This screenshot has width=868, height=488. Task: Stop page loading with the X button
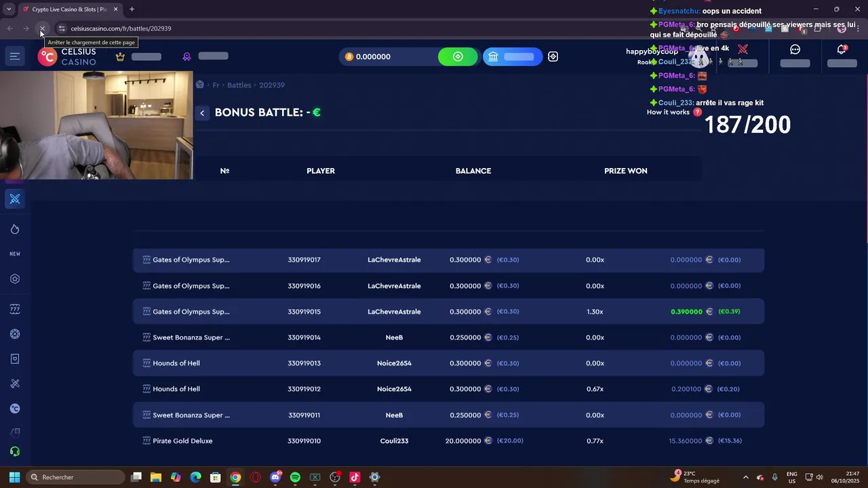(42, 28)
